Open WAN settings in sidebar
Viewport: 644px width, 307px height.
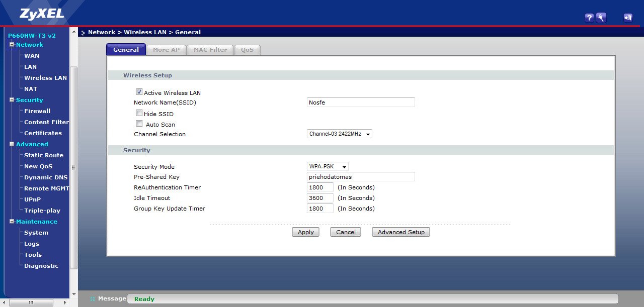(x=32, y=56)
